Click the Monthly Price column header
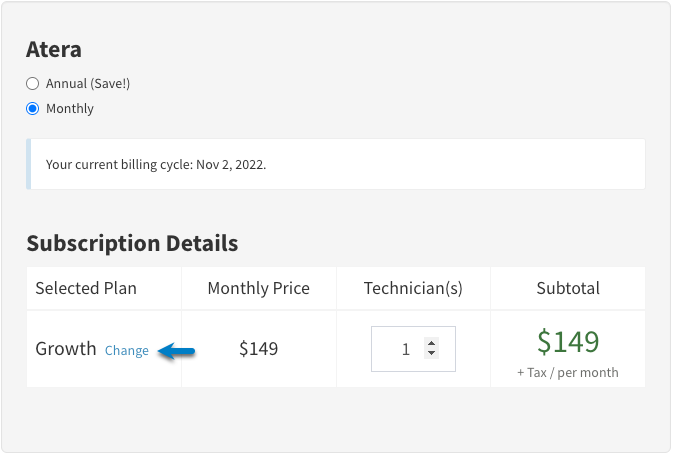 click(x=258, y=288)
